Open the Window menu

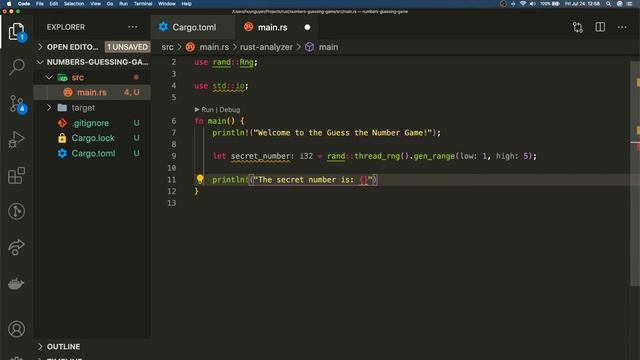coord(167,4)
